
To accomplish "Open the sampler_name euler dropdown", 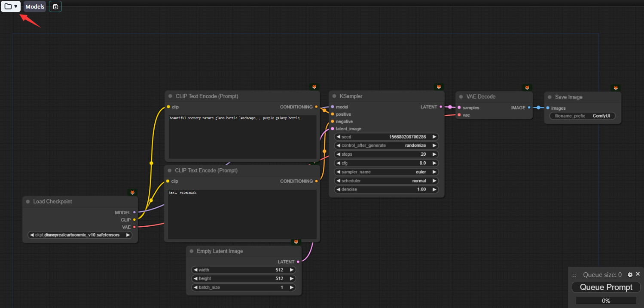I will coord(386,172).
